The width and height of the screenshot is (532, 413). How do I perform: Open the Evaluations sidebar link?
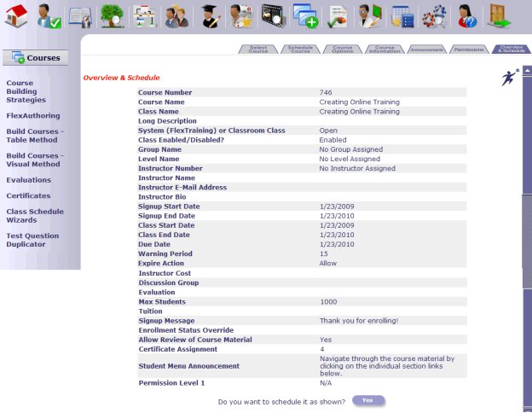click(29, 180)
